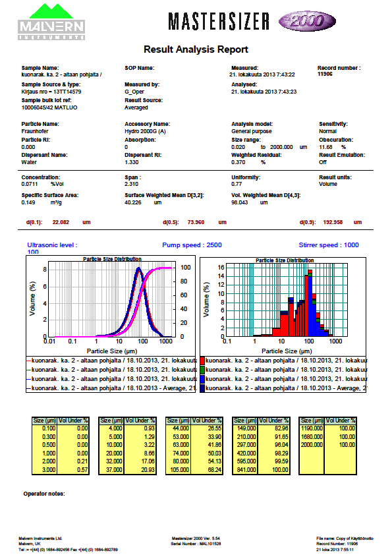Click the Operator notes label
The image size is (392, 555).
click(44, 494)
